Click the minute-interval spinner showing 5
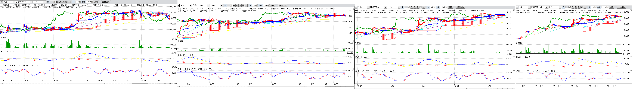This screenshot has height=102, width=644. (x=80, y=2)
